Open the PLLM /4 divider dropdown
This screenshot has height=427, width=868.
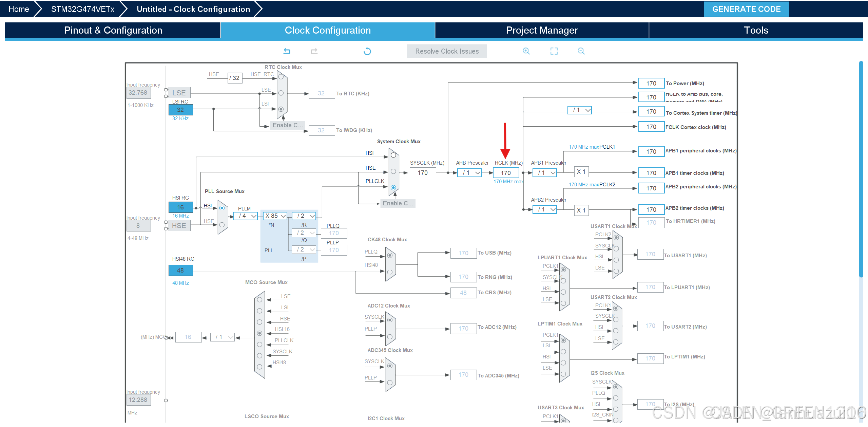246,216
